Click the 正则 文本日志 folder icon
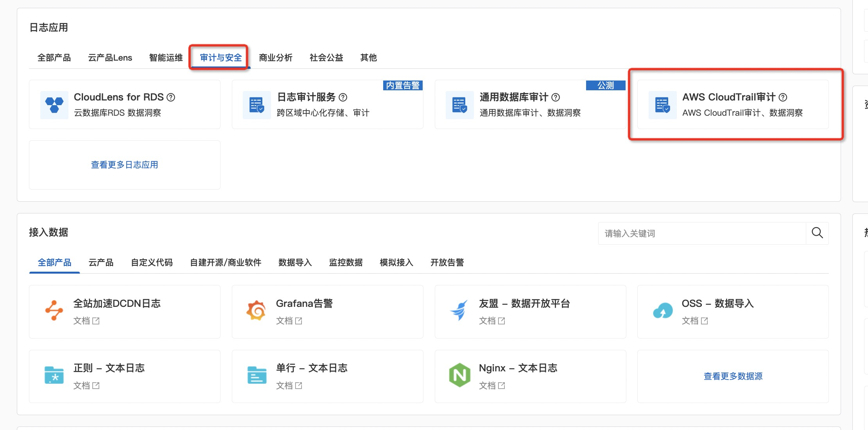This screenshot has width=868, height=430. tap(54, 375)
